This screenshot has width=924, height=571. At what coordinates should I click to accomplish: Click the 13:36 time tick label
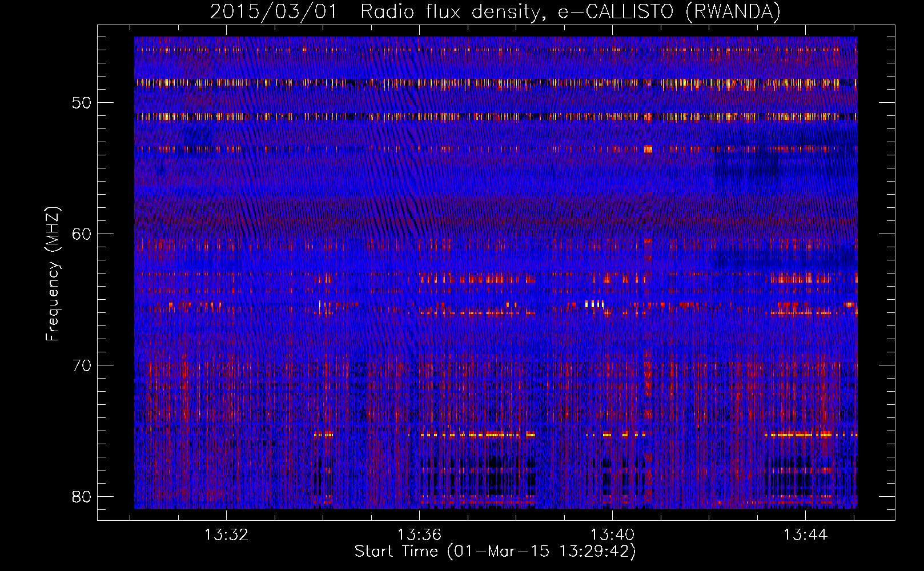tap(420, 535)
